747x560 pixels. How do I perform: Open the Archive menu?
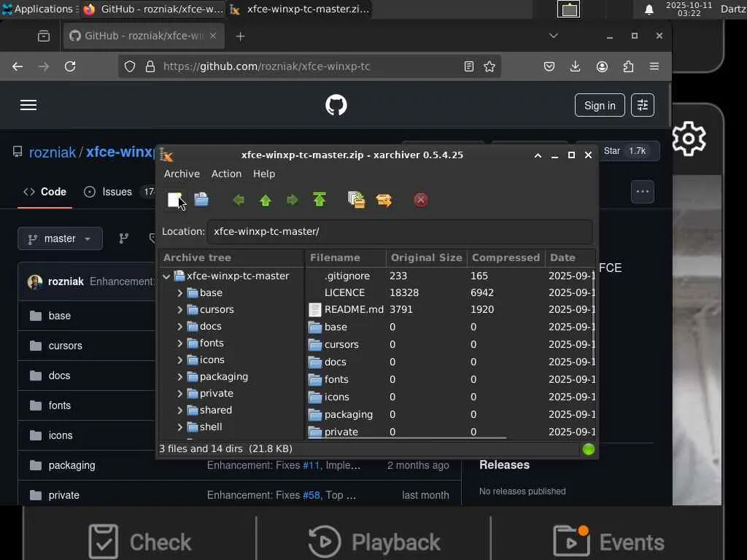[182, 174]
